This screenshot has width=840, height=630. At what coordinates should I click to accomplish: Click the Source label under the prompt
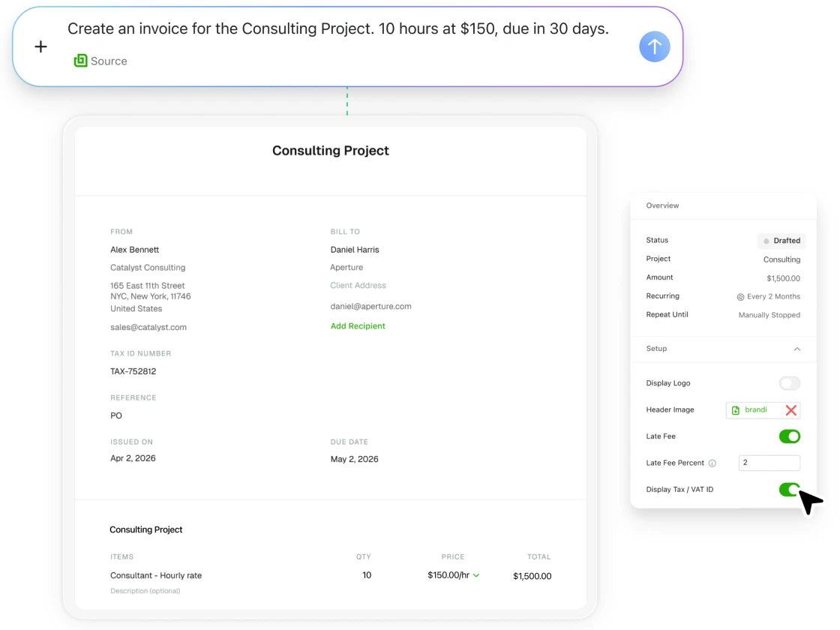click(109, 61)
